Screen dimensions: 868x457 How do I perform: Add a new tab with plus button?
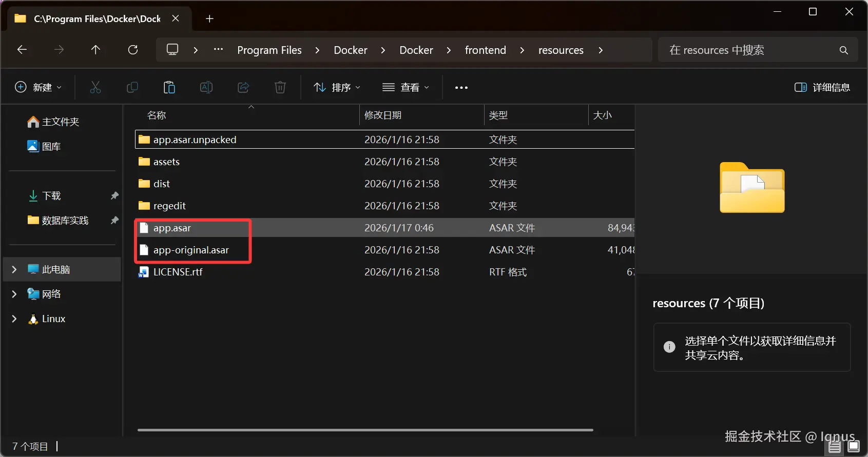click(209, 19)
